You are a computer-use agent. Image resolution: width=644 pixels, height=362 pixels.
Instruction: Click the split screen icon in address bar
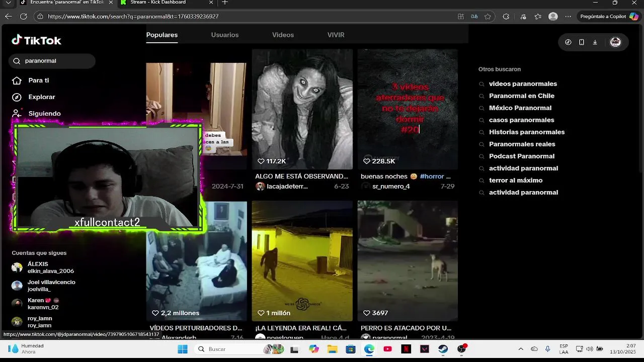[461, 17]
